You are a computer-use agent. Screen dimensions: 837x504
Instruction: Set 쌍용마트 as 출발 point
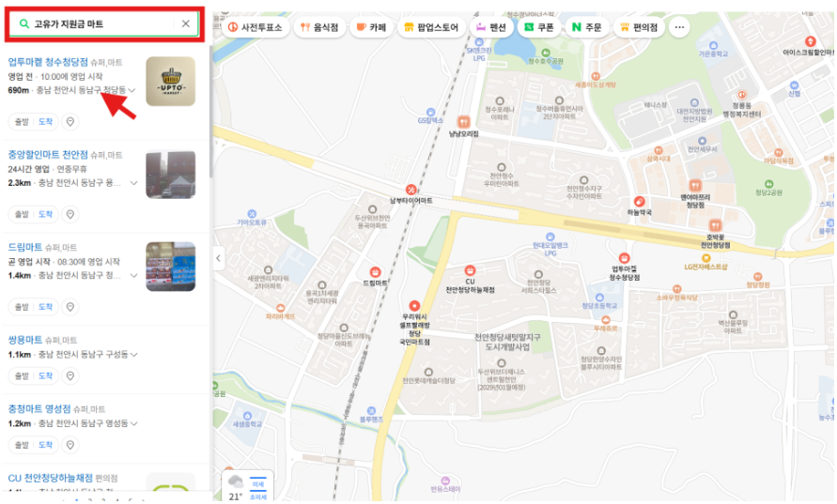(22, 376)
